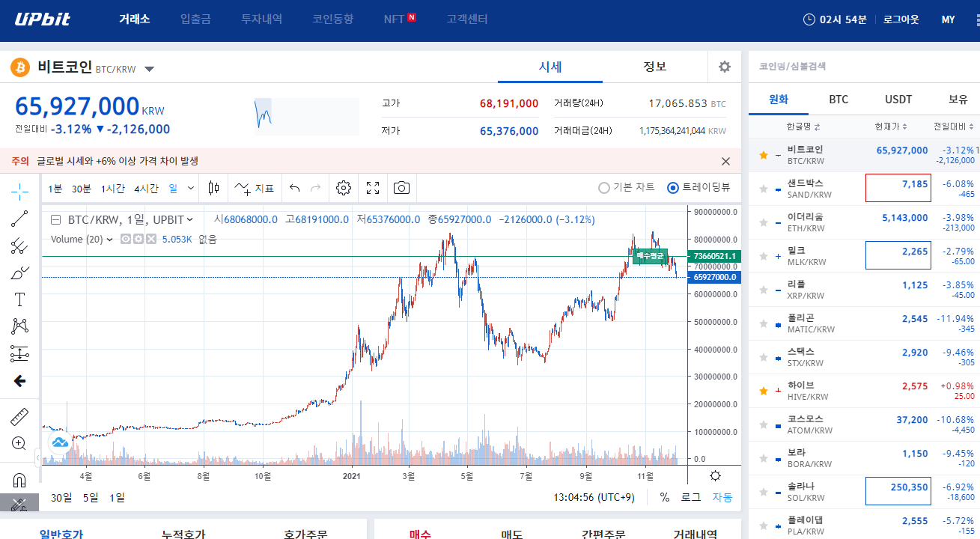Viewport: 980px width, 539px height.
Task: Open the 거래소 menu
Action: (134, 19)
